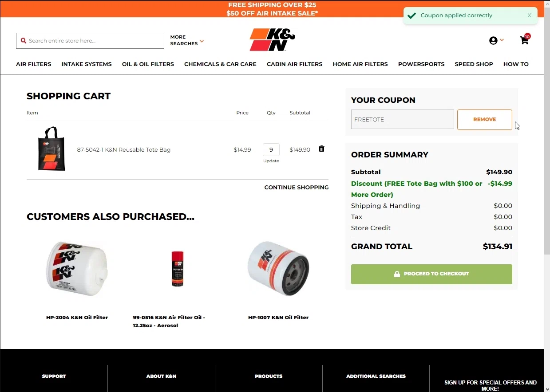Focus the search entire store field
Image resolution: width=550 pixels, height=392 pixels.
[90, 41]
